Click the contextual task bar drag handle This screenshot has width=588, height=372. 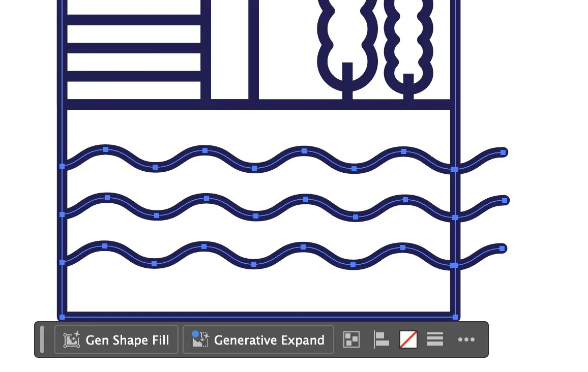pyautogui.click(x=43, y=339)
